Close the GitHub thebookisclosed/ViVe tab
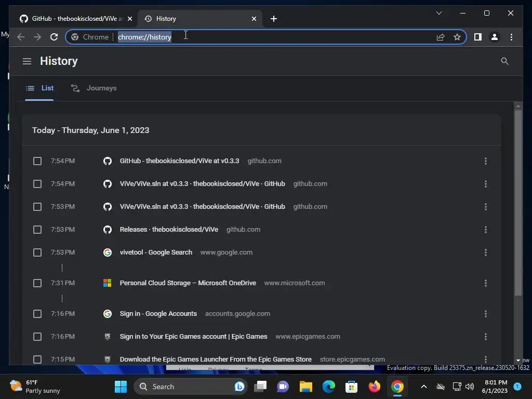Screen dimensions: 532x399 pyautogui.click(x=129, y=19)
